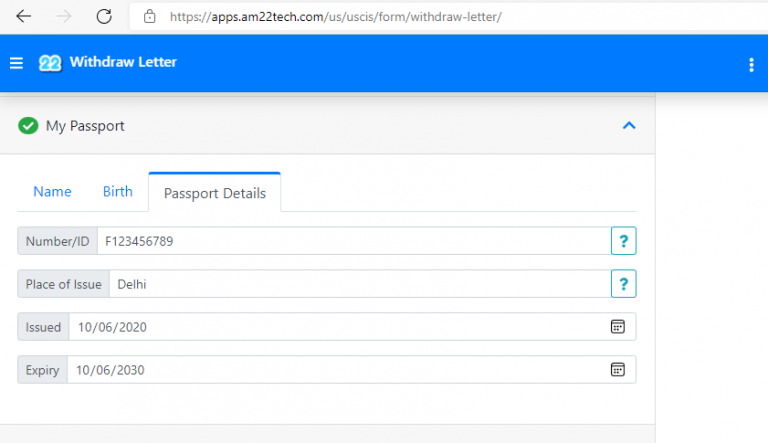Click the help icon for Place of Issue

click(623, 284)
